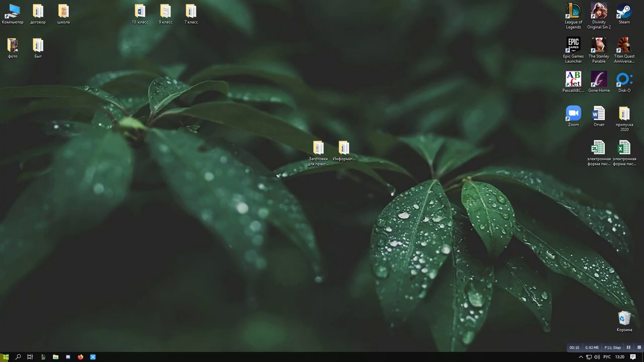The image size is (644, 362).
Task: Open the фото folder
Action: 13,49
